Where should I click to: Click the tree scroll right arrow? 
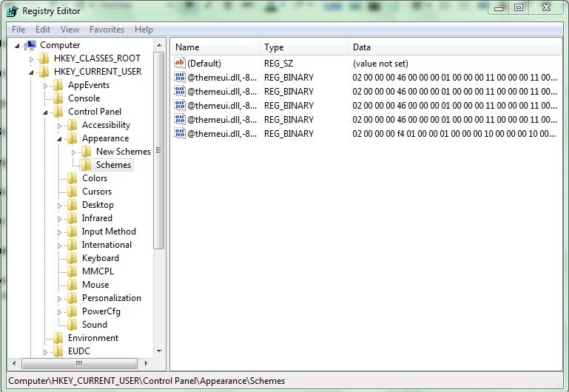pyautogui.click(x=146, y=363)
